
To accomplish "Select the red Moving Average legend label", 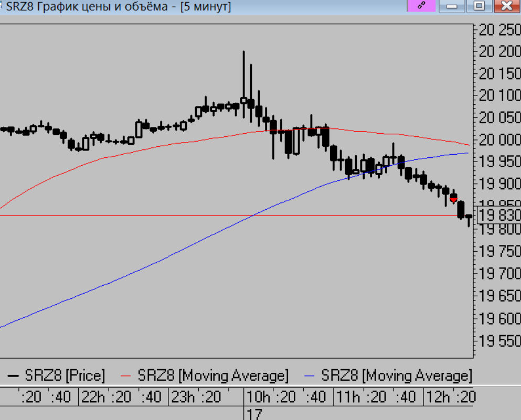I will pyautogui.click(x=213, y=375).
